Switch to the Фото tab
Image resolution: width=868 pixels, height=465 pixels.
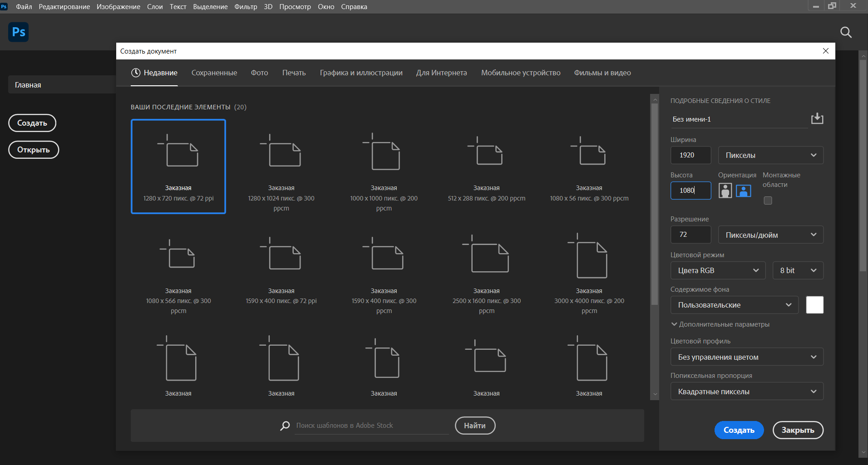click(x=259, y=73)
